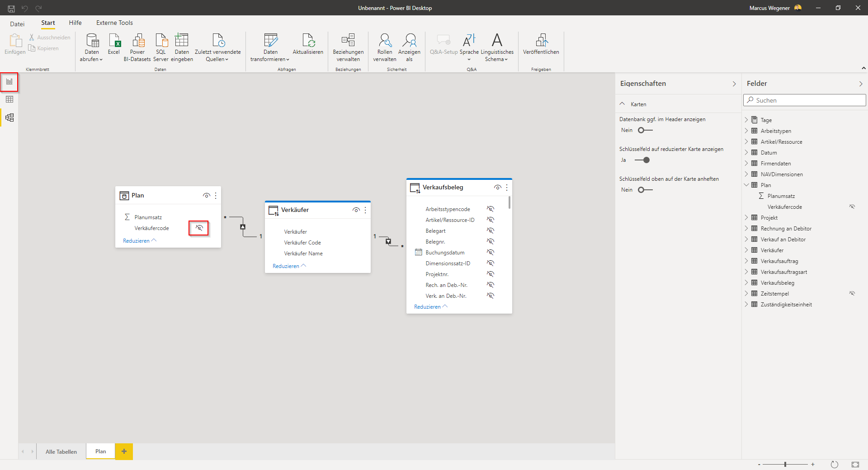Screen dimensions: 868x470
Task: Click Veröffentlichen publish icon
Action: tap(541, 44)
